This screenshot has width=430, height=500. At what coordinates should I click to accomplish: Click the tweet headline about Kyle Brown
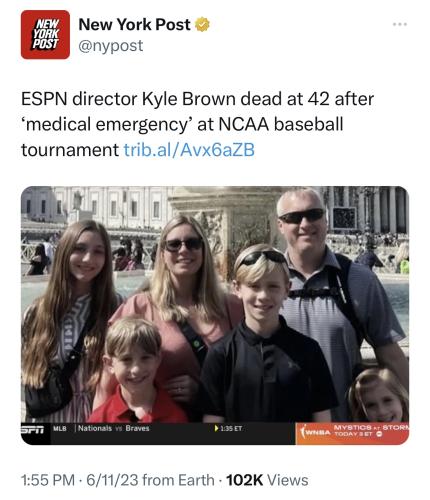tap(197, 124)
